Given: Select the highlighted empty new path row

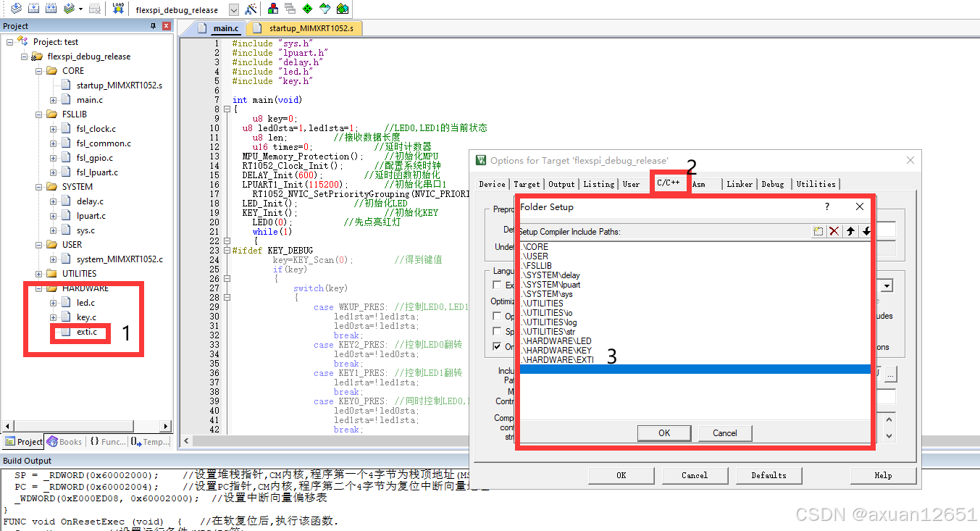Looking at the screenshot, I should [x=695, y=369].
